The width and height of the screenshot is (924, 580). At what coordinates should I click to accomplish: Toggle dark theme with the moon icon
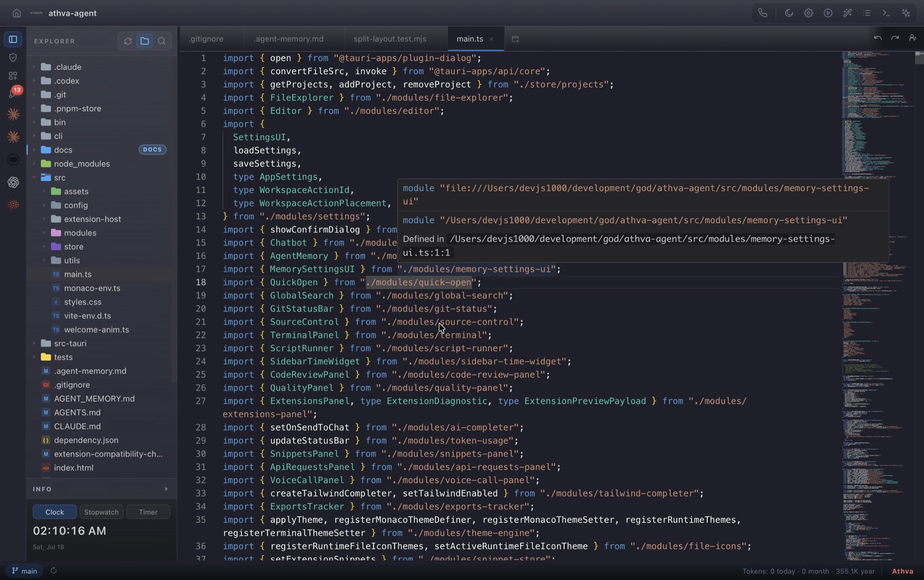[x=789, y=13]
